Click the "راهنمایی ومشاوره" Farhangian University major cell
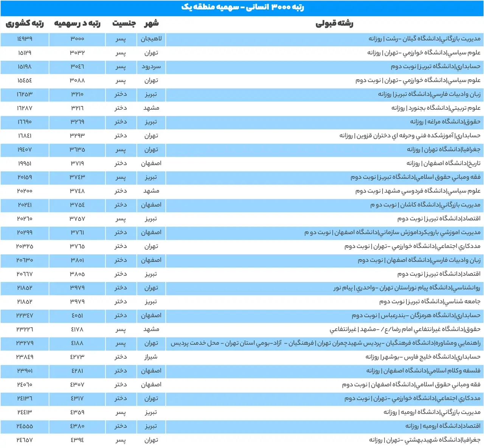 coord(325,343)
